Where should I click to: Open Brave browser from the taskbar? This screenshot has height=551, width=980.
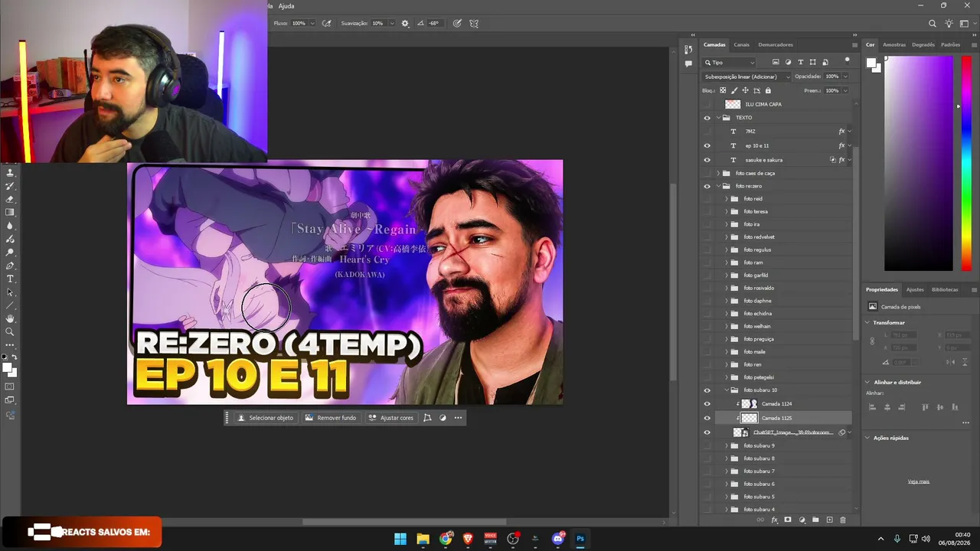pyautogui.click(x=469, y=539)
